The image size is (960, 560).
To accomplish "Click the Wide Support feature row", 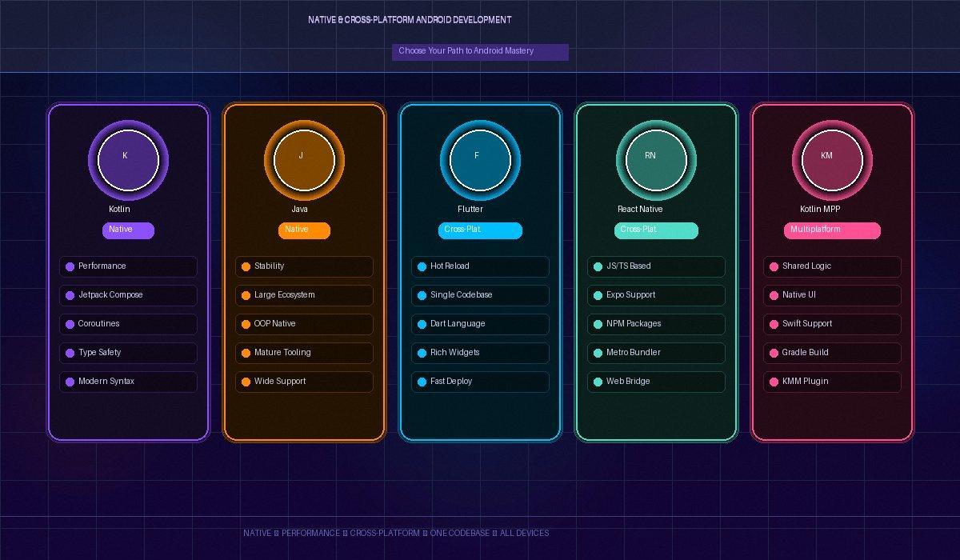I will click(x=304, y=382).
